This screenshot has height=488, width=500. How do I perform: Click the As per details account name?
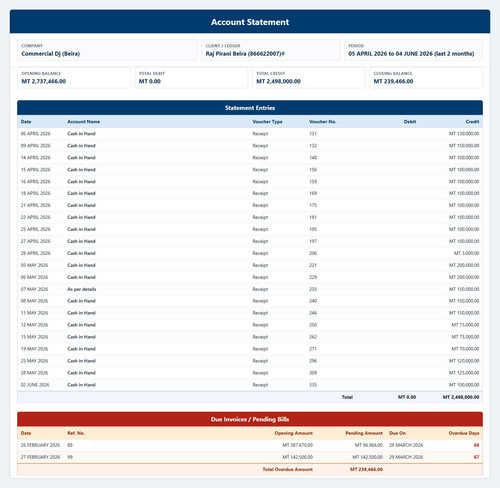coord(82,289)
